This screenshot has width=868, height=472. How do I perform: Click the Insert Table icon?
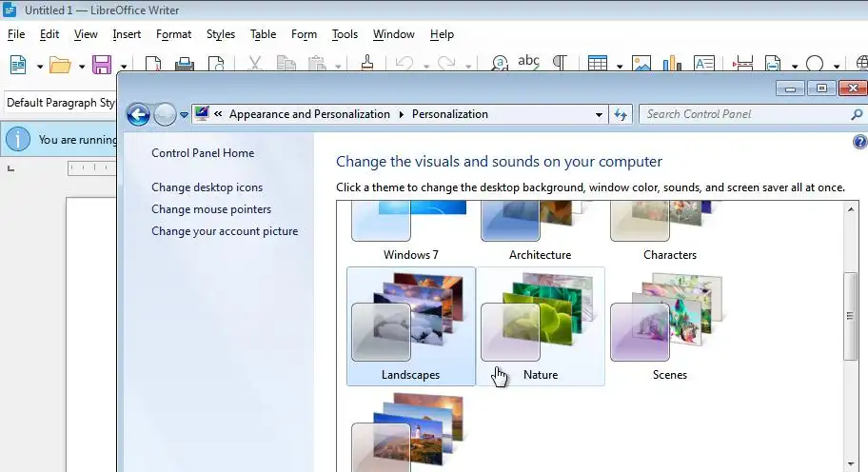pyautogui.click(x=598, y=64)
